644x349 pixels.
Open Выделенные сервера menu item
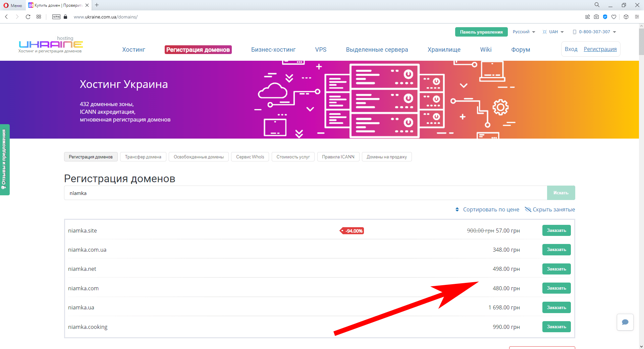pyautogui.click(x=377, y=50)
